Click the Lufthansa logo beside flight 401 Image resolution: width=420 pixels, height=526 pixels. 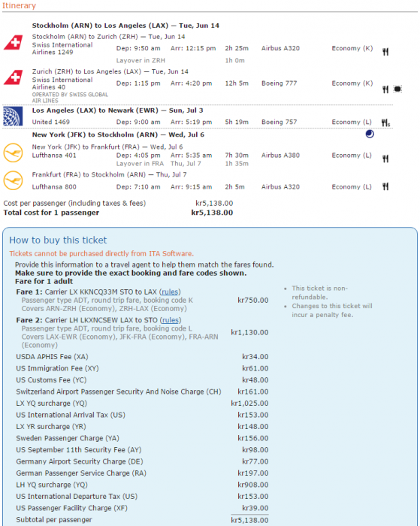point(13,153)
